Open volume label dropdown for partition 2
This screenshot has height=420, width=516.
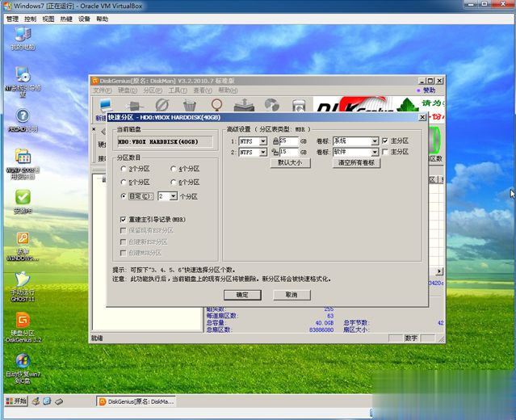(x=375, y=152)
